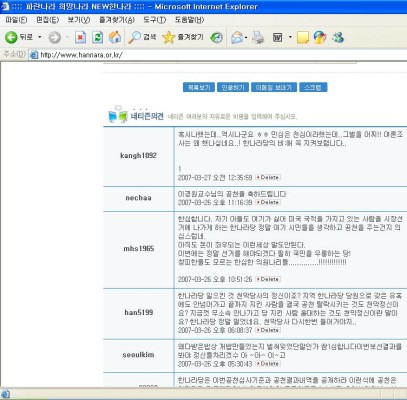
Task: Stop loading with the red X icon
Action: click(80, 37)
